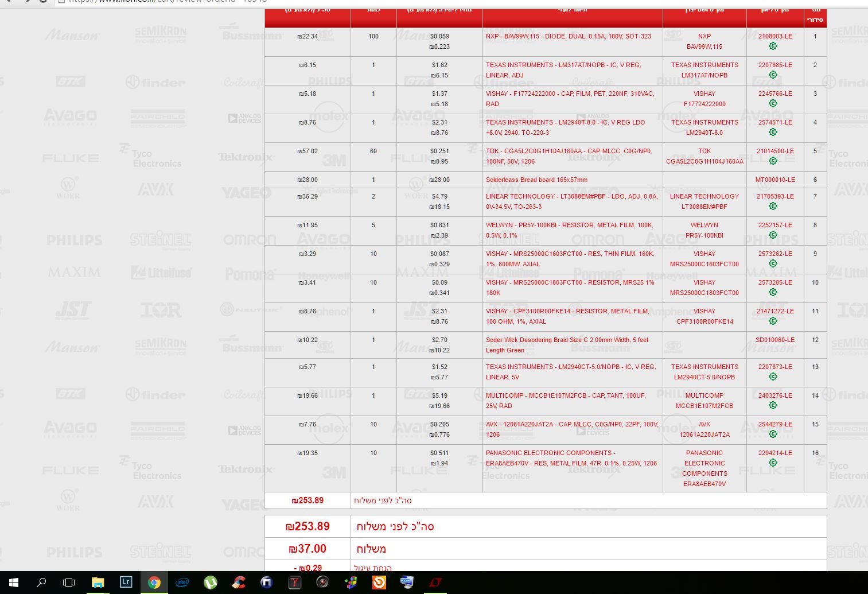Click the VISHAY F17724222000 film cap description
Screen dimensions: 868x594
pyautogui.click(x=570, y=99)
